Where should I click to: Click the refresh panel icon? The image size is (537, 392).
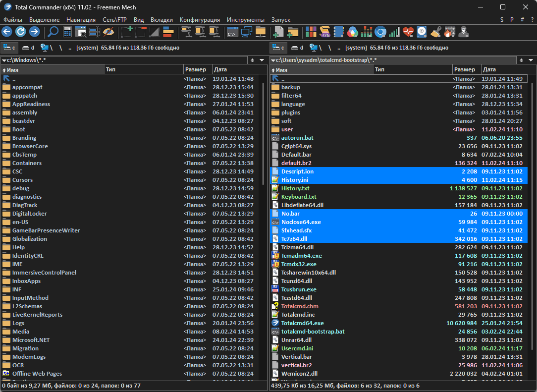click(20, 32)
